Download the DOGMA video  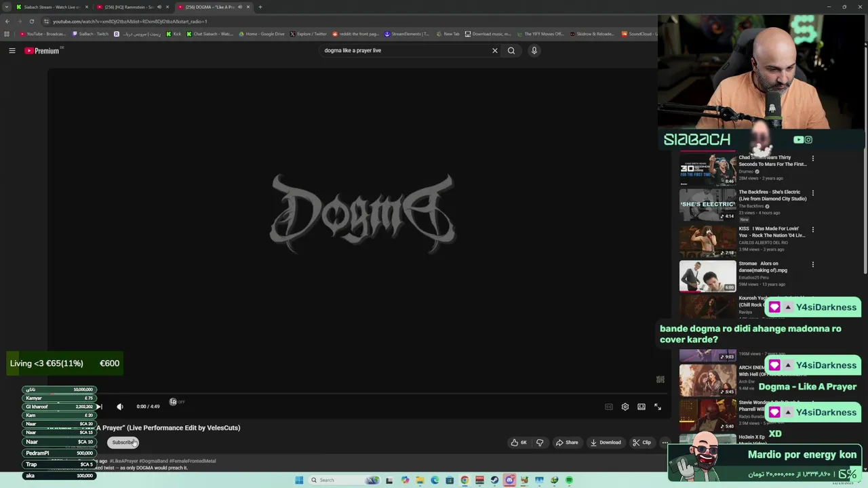606,443
